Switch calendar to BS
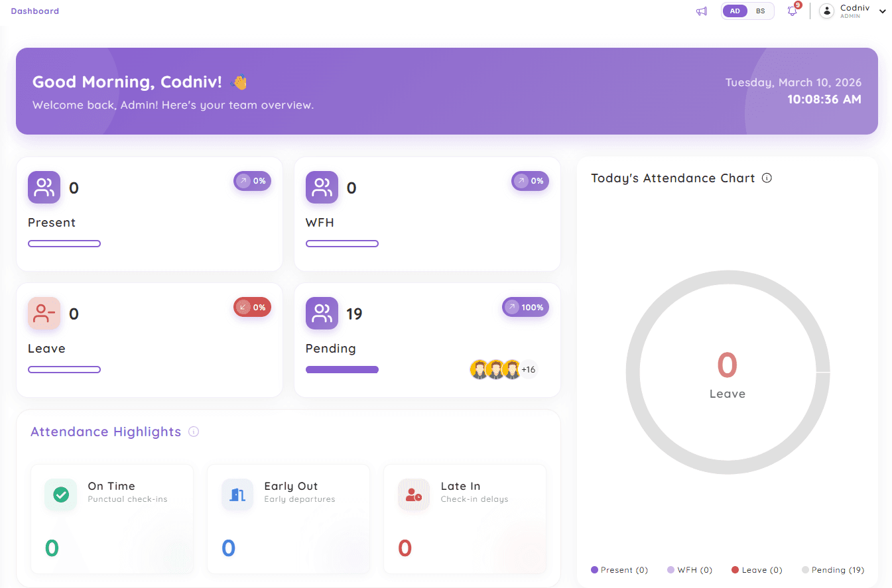The image size is (892, 588). point(760,11)
